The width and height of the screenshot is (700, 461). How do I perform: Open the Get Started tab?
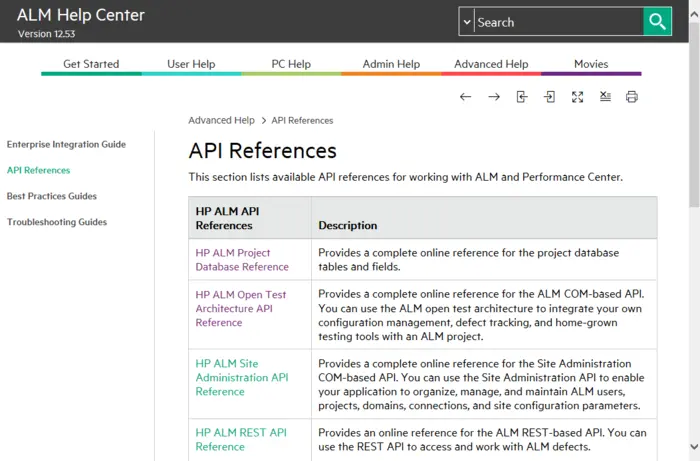click(x=91, y=64)
